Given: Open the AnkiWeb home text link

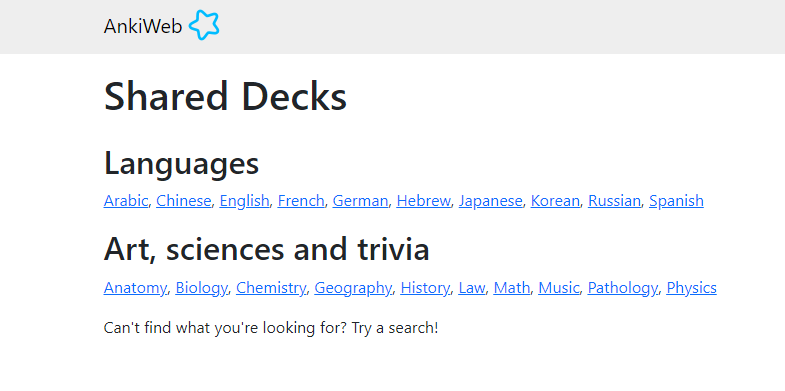Looking at the screenshot, I should [x=143, y=27].
